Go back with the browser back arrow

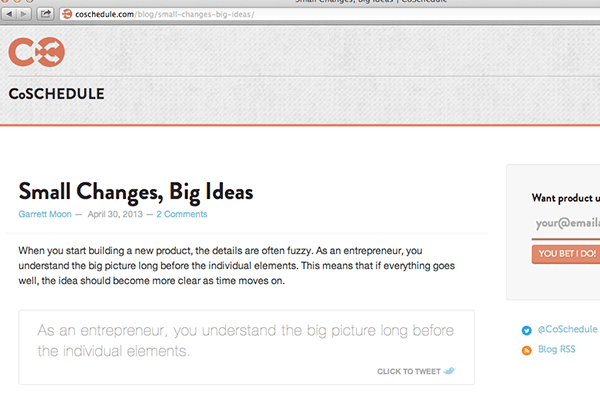(x=9, y=14)
